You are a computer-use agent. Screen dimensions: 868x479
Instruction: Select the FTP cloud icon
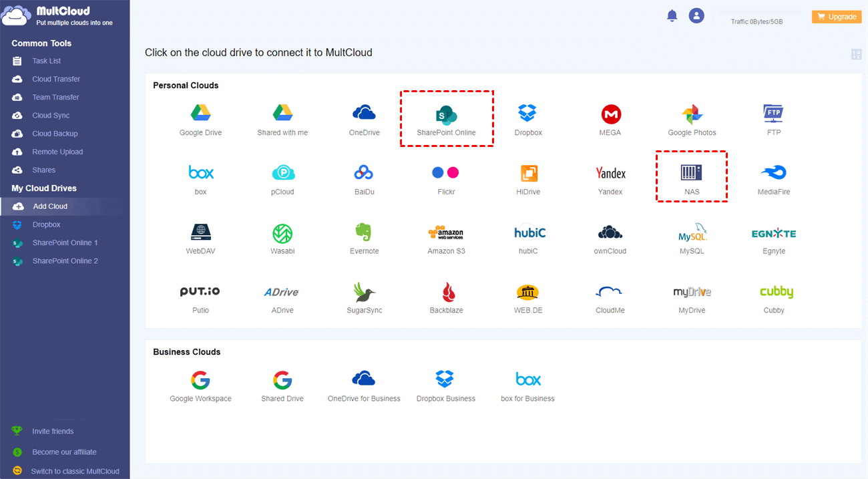774,114
